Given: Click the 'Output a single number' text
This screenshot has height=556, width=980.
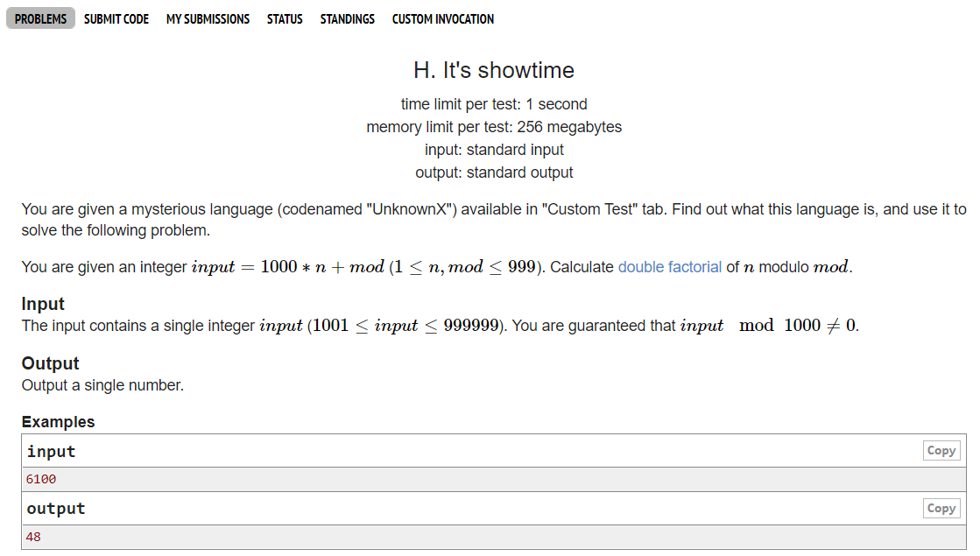Looking at the screenshot, I should 102,385.
